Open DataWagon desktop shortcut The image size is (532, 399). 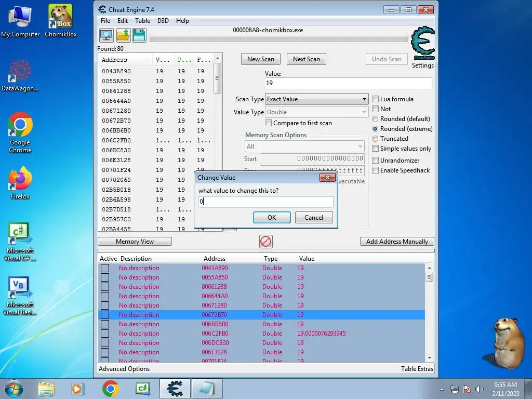coord(20,75)
